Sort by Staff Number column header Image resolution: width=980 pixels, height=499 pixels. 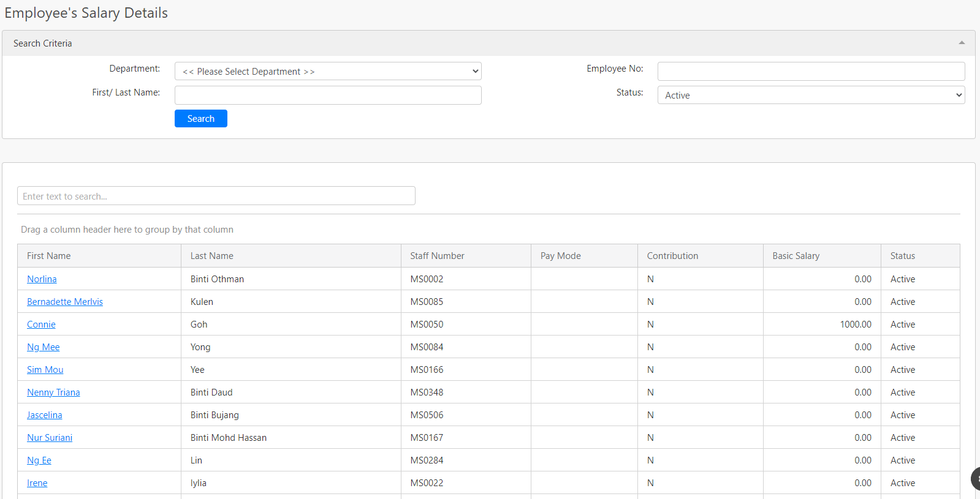[x=466, y=256]
